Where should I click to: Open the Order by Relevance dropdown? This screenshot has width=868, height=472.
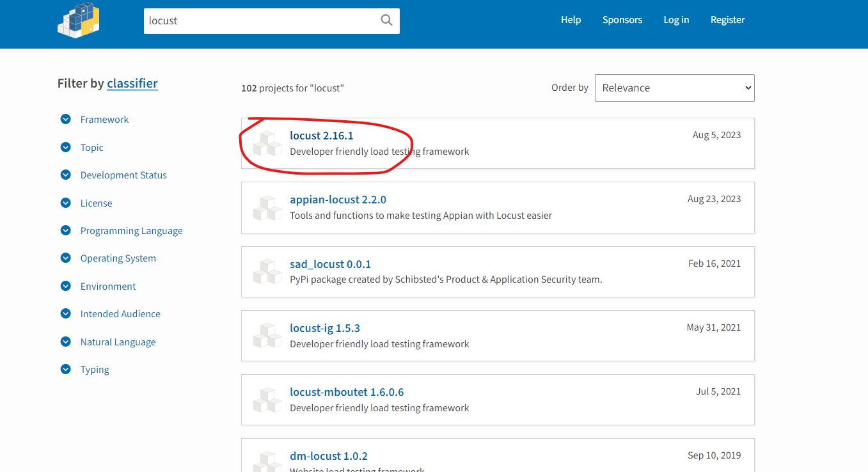point(674,88)
